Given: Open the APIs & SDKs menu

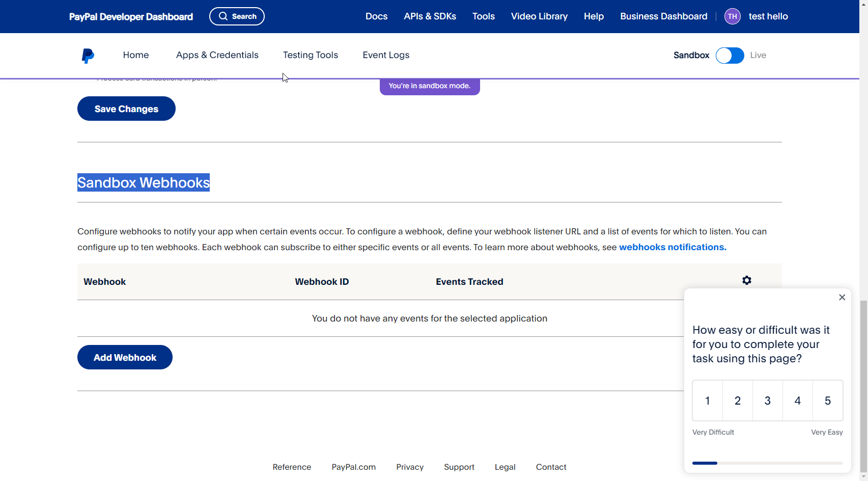Looking at the screenshot, I should (430, 16).
